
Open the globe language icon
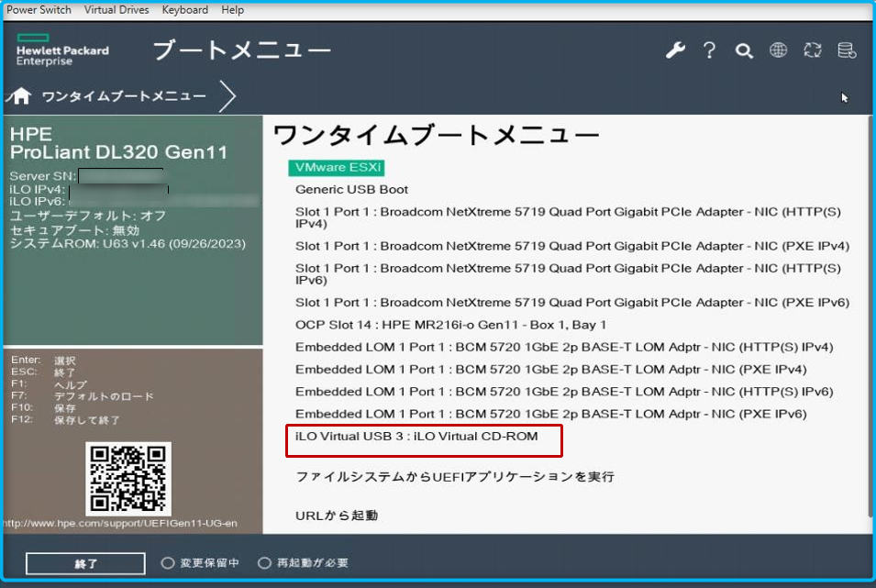(778, 50)
